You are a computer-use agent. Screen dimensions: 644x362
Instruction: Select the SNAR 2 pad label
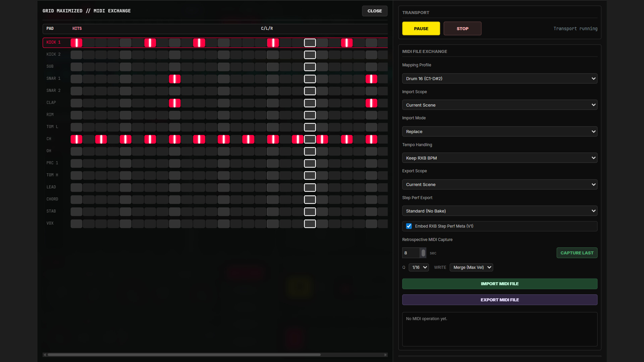(53, 90)
